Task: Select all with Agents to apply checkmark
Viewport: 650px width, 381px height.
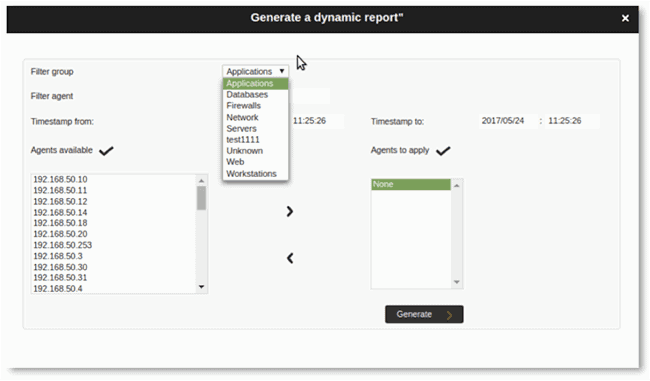Action: point(443,150)
